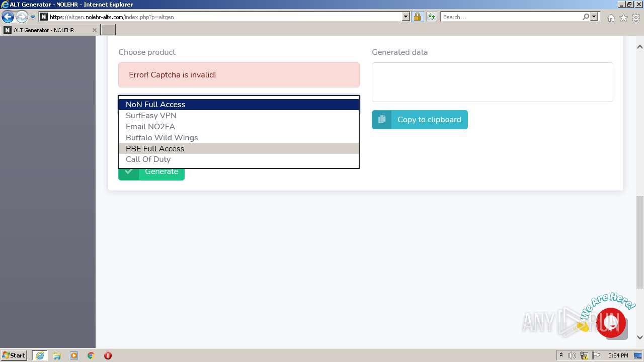The image size is (644, 362).
Task: Open the Windows Start menu
Action: 14,355
